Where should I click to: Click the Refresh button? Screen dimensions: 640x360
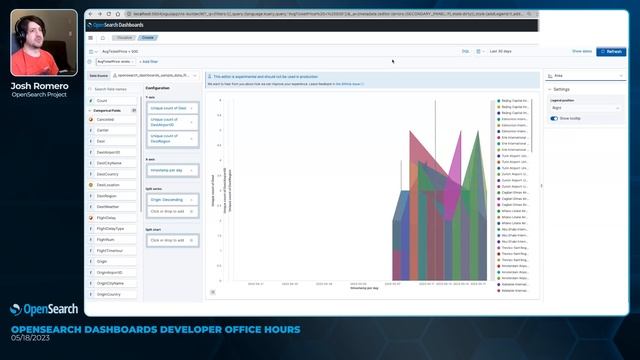click(x=611, y=51)
